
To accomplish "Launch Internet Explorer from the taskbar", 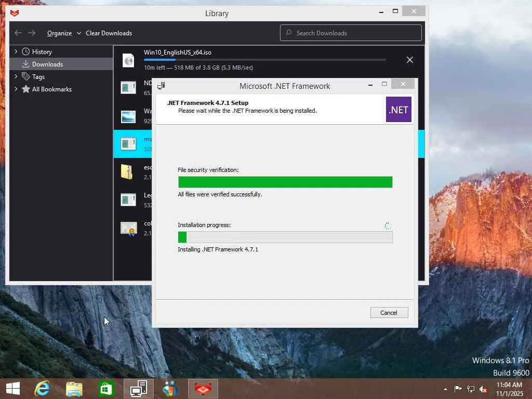I will [42, 389].
